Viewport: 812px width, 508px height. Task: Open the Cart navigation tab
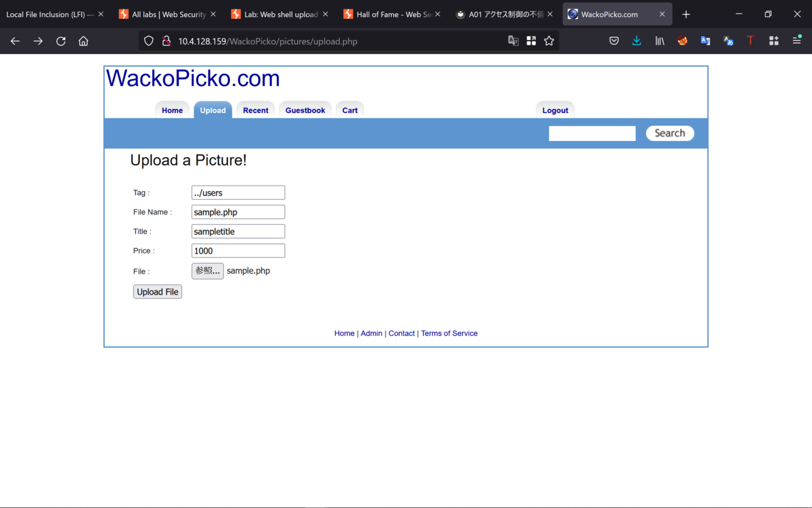coord(350,110)
